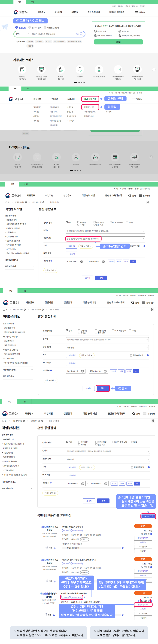Open 취업가이드 in the open mega menu
Screen dimensions: 158x644
click(x=54, y=112)
